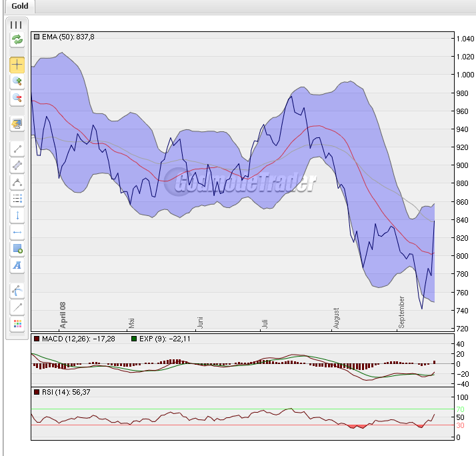Click the September month axis label
476x456 pixels.
tap(401, 311)
